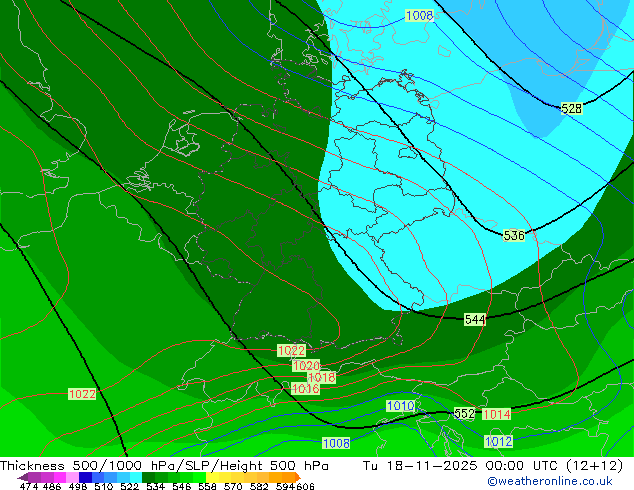Click the 1012 blue isobar label

499,441
